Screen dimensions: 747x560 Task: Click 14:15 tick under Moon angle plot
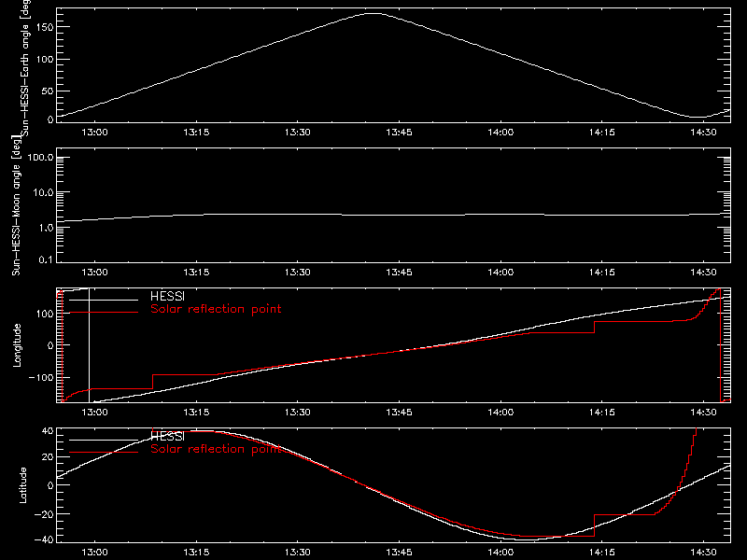pyautogui.click(x=602, y=273)
